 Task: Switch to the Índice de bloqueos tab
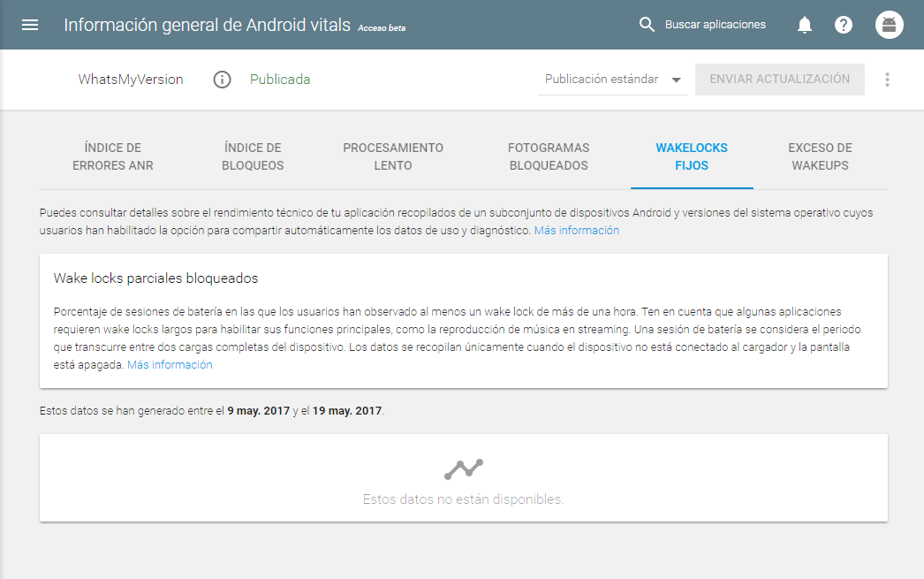253,156
